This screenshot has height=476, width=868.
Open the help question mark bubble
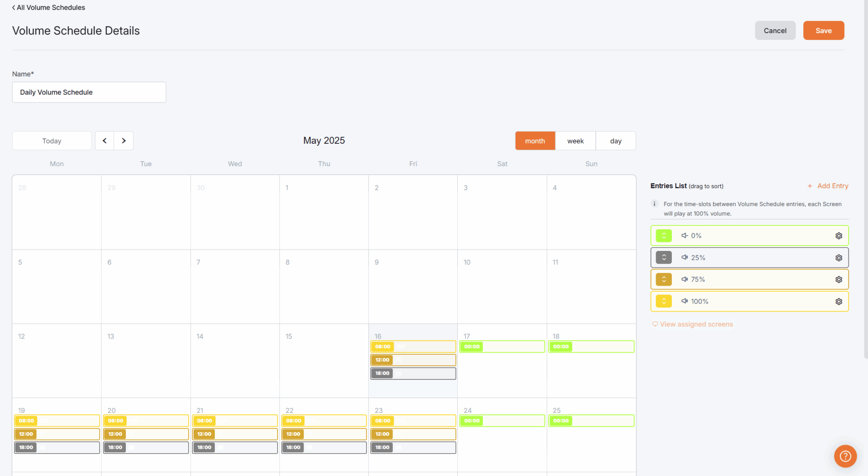(845, 456)
